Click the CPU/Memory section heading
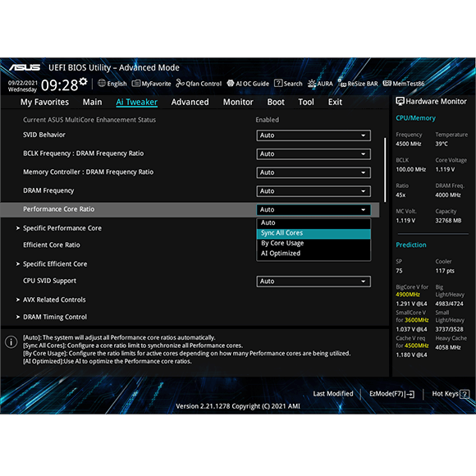Viewport: 476px width, 476px height. pos(415,118)
